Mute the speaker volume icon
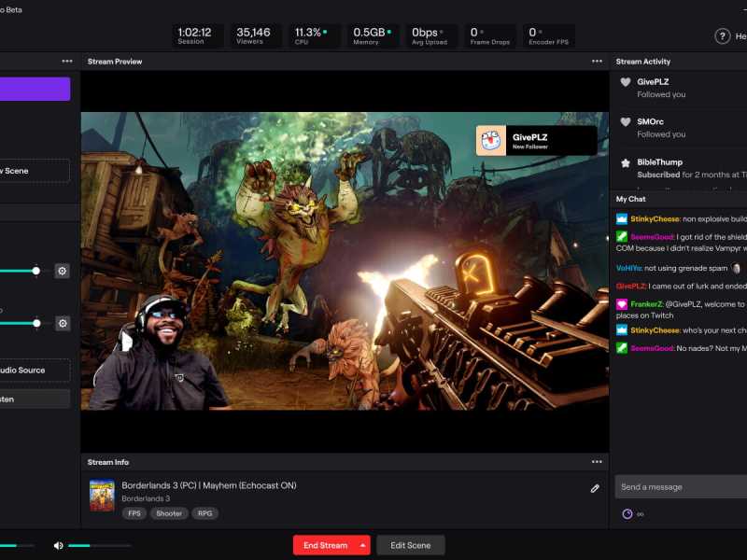This screenshot has width=747, height=560. click(58, 545)
